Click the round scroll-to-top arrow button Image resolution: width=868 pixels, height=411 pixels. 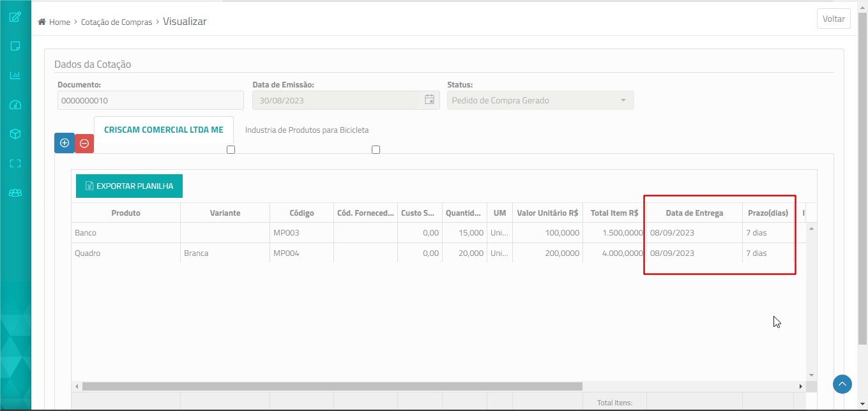click(x=842, y=384)
